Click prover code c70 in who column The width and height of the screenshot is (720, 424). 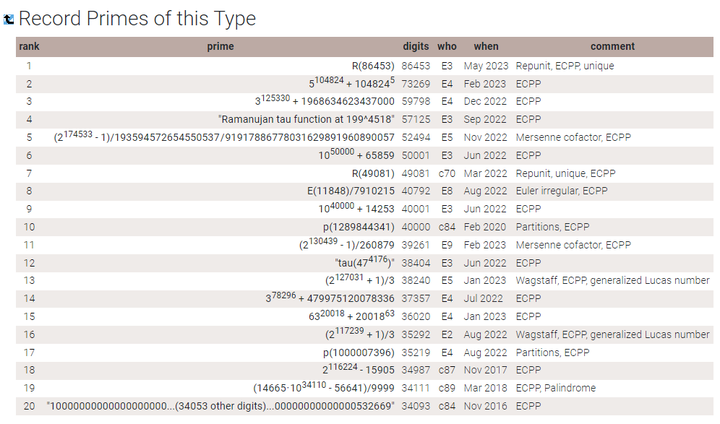(x=447, y=174)
